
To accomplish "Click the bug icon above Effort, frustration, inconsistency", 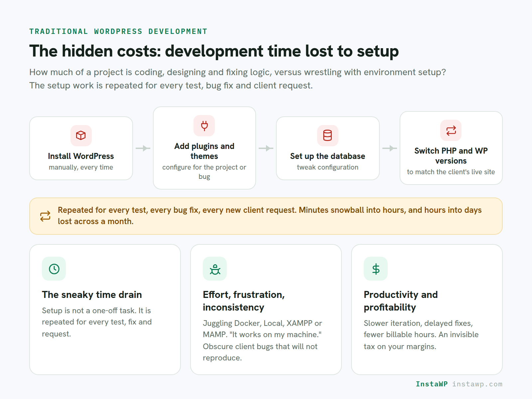I will [x=215, y=269].
